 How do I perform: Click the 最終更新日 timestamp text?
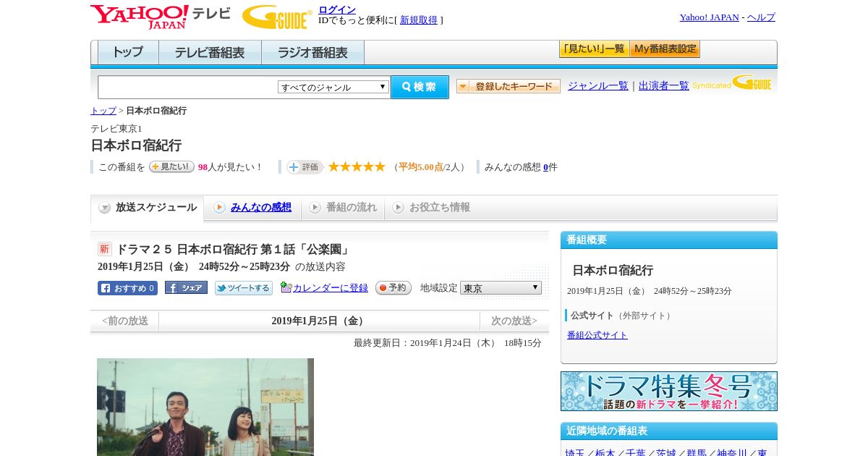click(x=448, y=343)
